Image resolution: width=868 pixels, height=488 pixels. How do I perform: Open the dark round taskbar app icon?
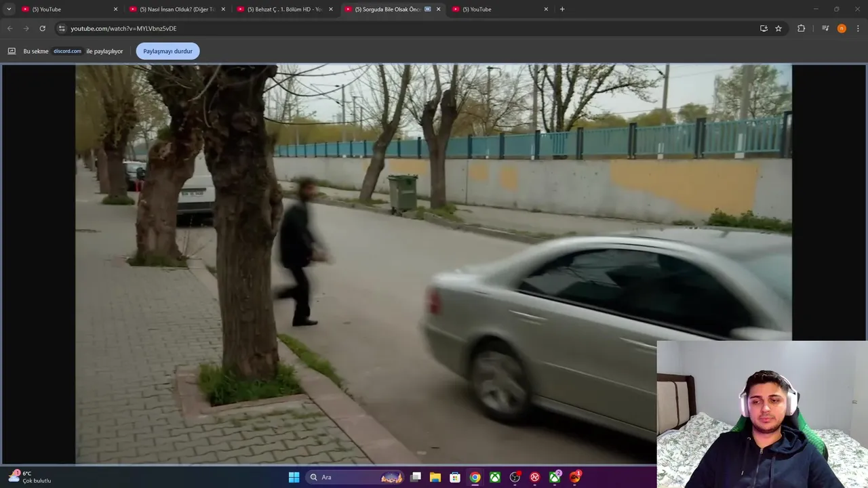click(515, 477)
